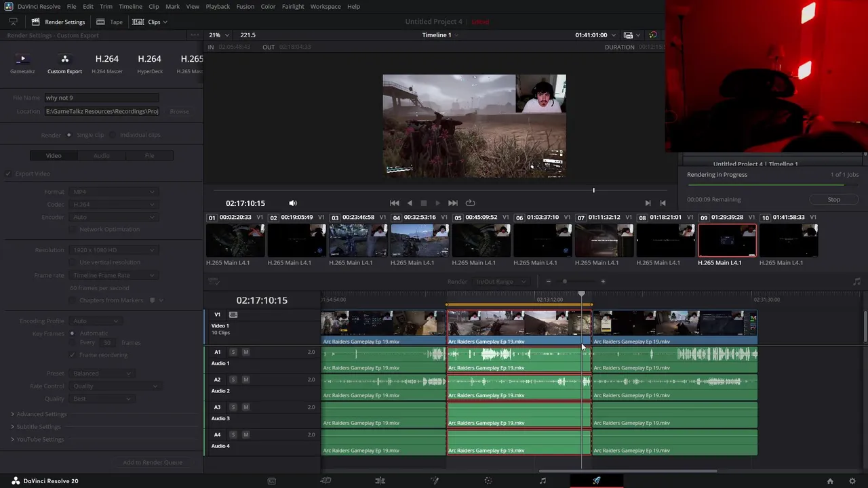Screen dimensions: 868x488
Task: Click the Gametalkz render preset icon
Action: coord(22,59)
